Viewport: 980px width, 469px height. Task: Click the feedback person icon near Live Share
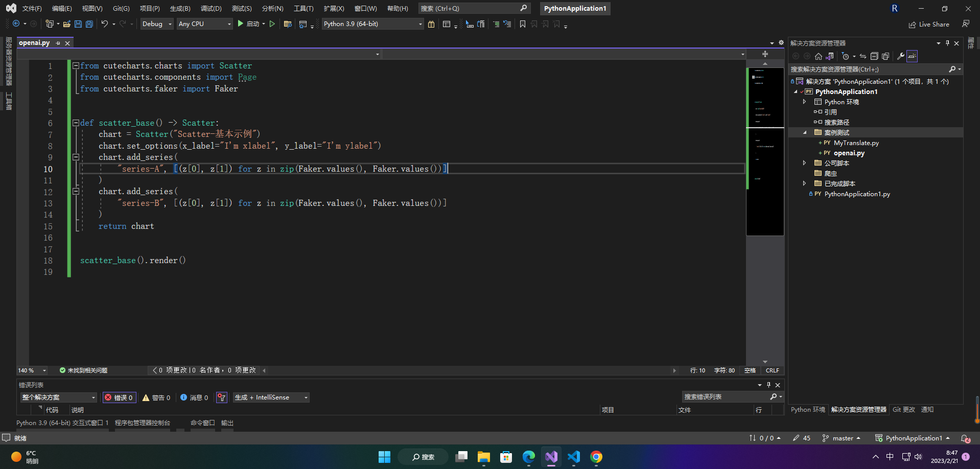(x=965, y=24)
